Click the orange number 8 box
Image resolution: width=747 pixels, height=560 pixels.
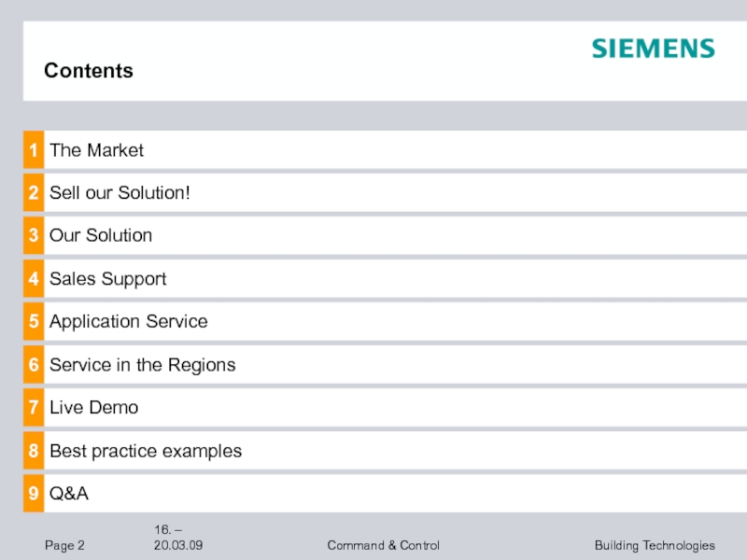tap(34, 451)
